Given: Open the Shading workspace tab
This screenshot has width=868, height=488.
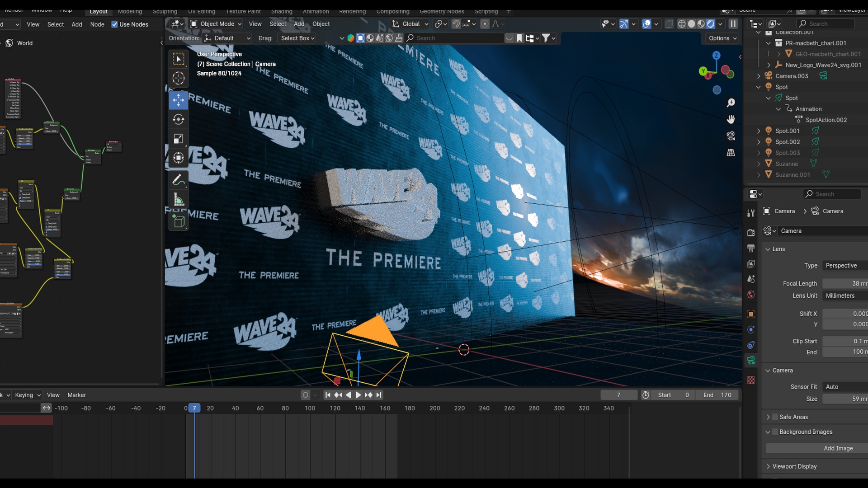Looking at the screenshot, I should pyautogui.click(x=281, y=11).
